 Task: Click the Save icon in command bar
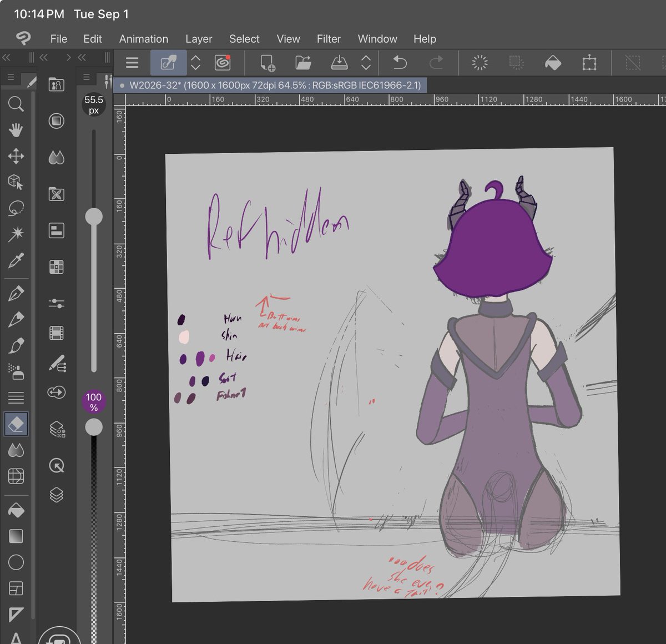(x=339, y=62)
